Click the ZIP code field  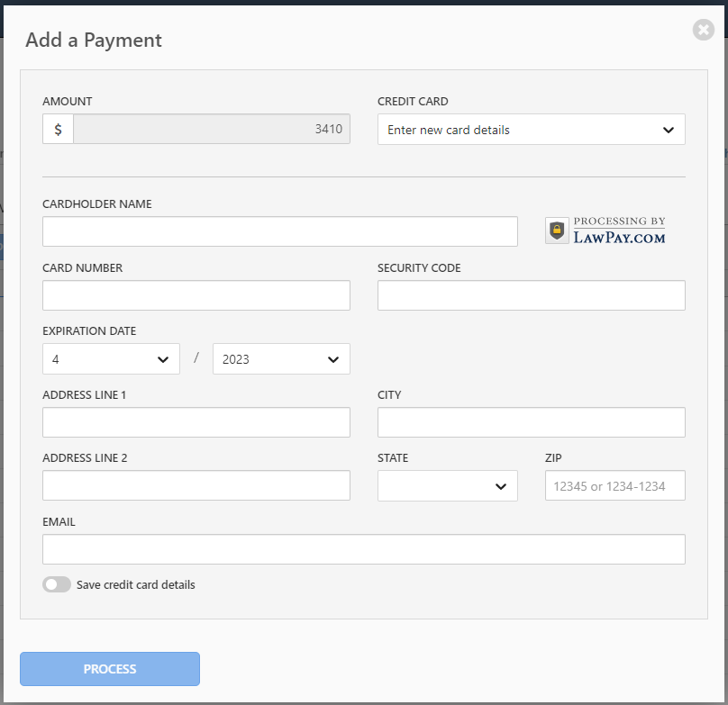tap(614, 485)
